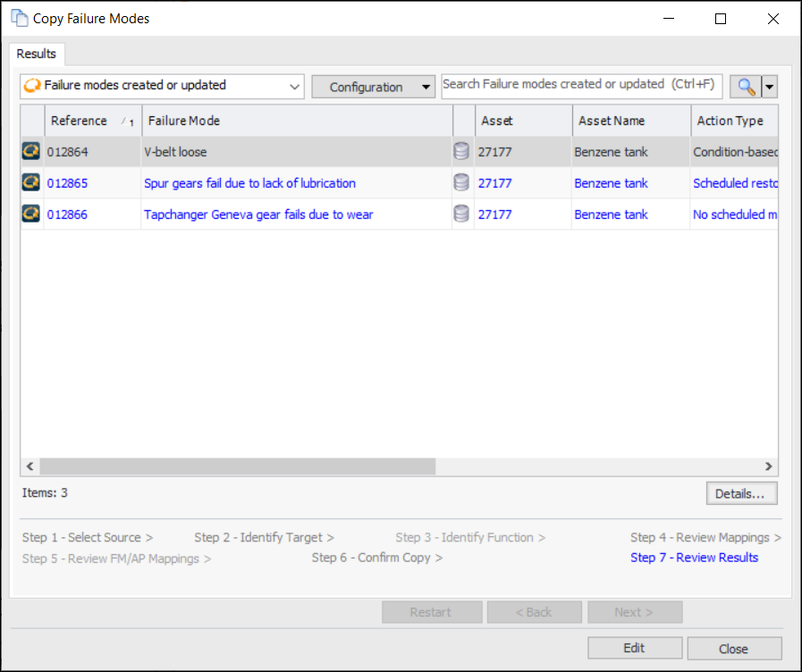Click asset cylinder icon in Spur gears row
Image resolution: width=802 pixels, height=672 pixels.
[x=461, y=183]
